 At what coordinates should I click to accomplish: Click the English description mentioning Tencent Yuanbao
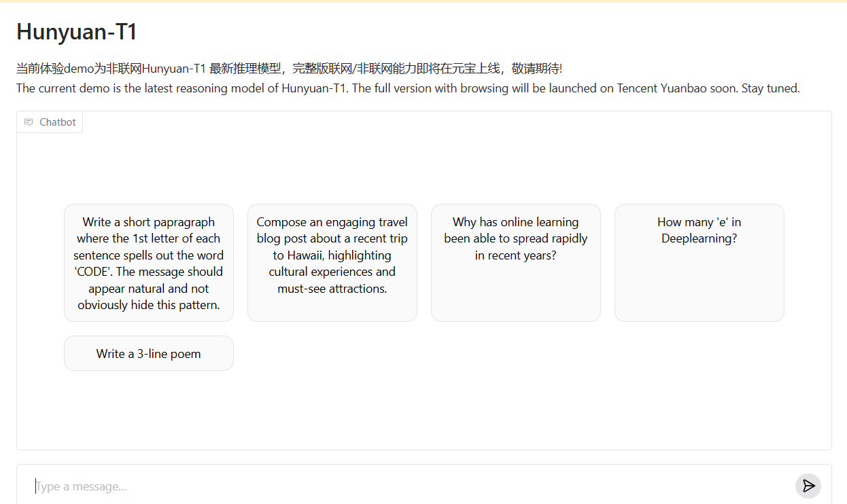pos(408,88)
